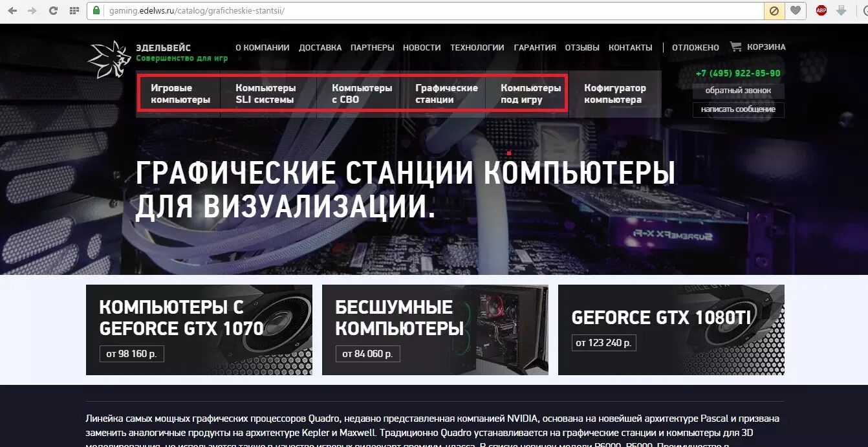Open the Отложено link
The width and height of the screenshot is (868, 447).
[695, 47]
